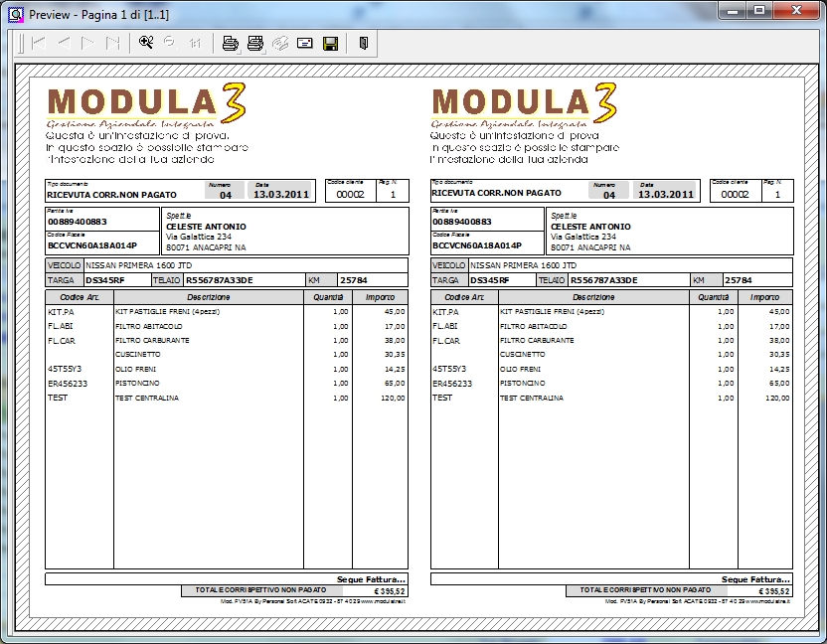Click total € 395,52 on right receipt
The image size is (827, 644).
774,591
